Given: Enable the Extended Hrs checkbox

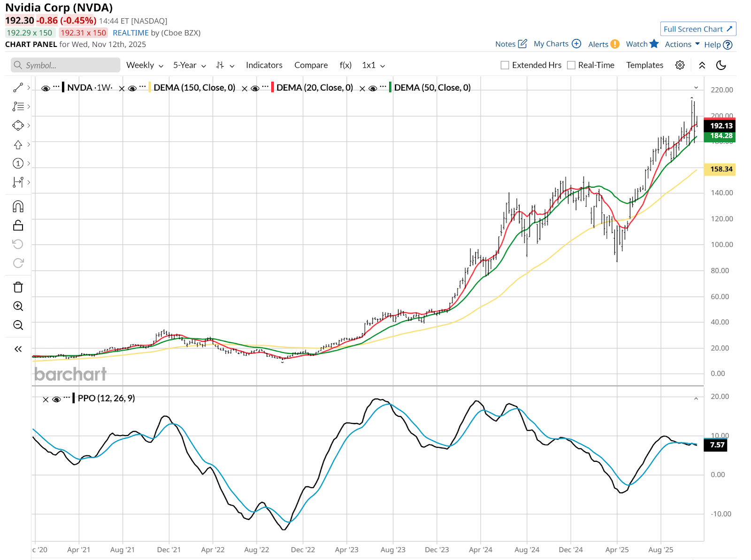Looking at the screenshot, I should [x=505, y=65].
